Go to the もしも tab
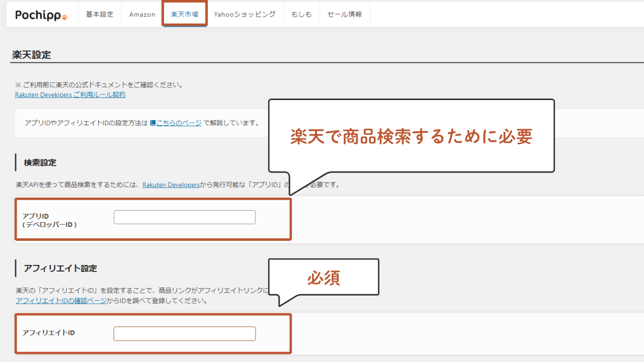 (x=301, y=14)
